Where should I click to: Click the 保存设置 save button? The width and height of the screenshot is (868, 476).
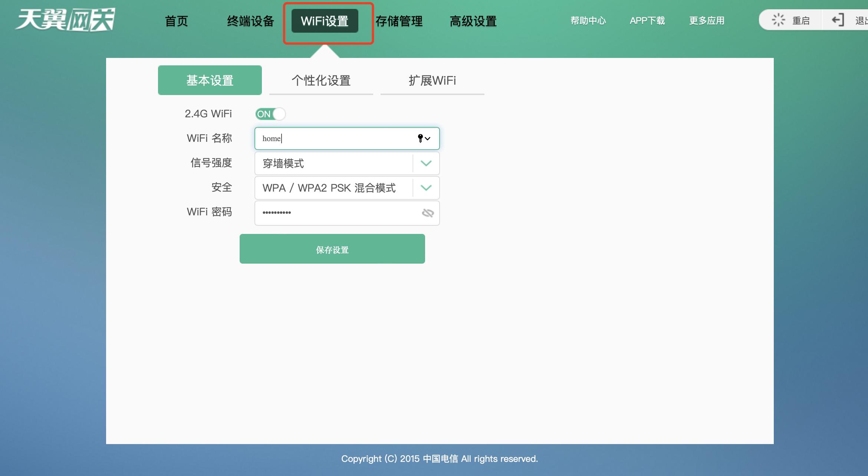click(332, 249)
